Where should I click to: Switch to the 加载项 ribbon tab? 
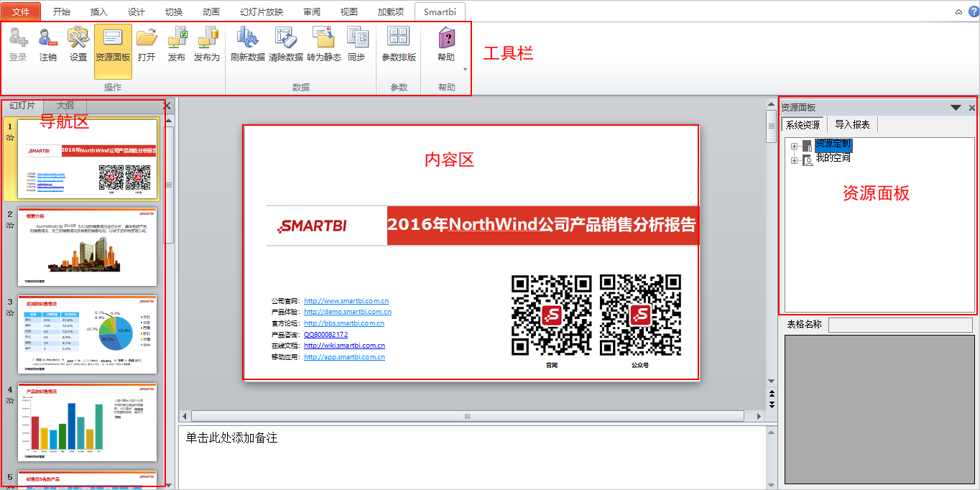pos(391,12)
